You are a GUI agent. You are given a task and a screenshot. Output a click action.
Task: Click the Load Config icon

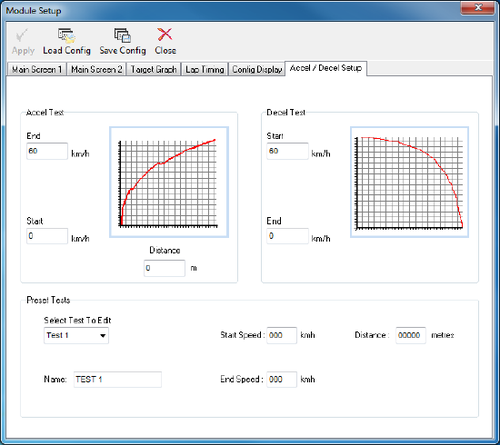(66, 35)
